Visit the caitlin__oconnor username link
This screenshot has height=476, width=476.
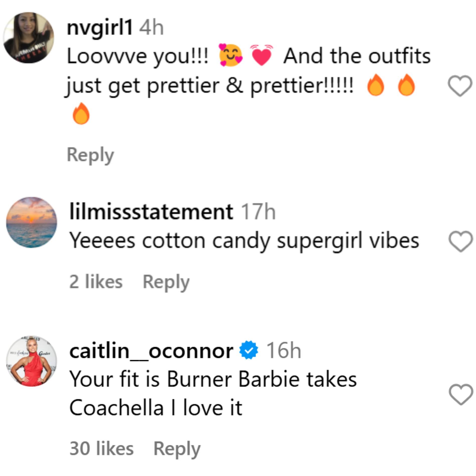pyautogui.click(x=151, y=351)
